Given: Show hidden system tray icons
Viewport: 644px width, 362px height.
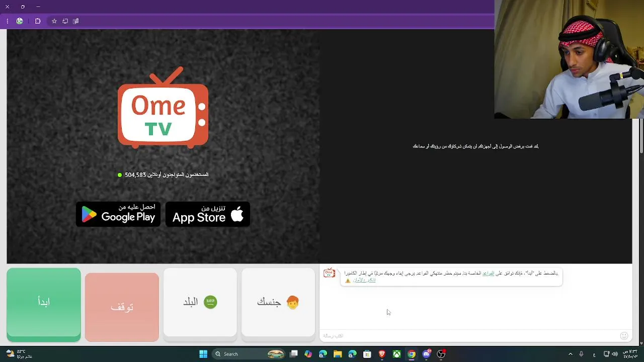Looking at the screenshot, I should 570,354.
